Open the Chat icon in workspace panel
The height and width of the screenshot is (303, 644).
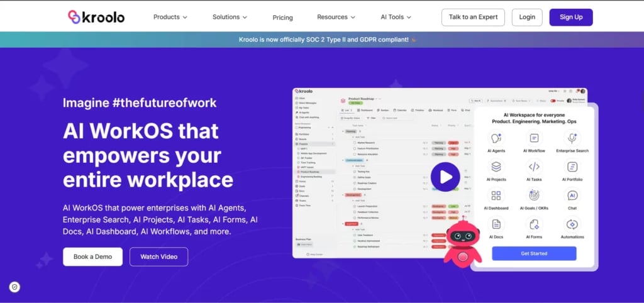pos(572,196)
